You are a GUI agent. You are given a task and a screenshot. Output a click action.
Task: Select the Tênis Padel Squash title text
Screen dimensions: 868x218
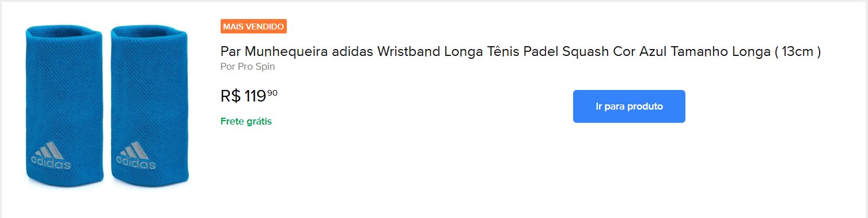549,52
